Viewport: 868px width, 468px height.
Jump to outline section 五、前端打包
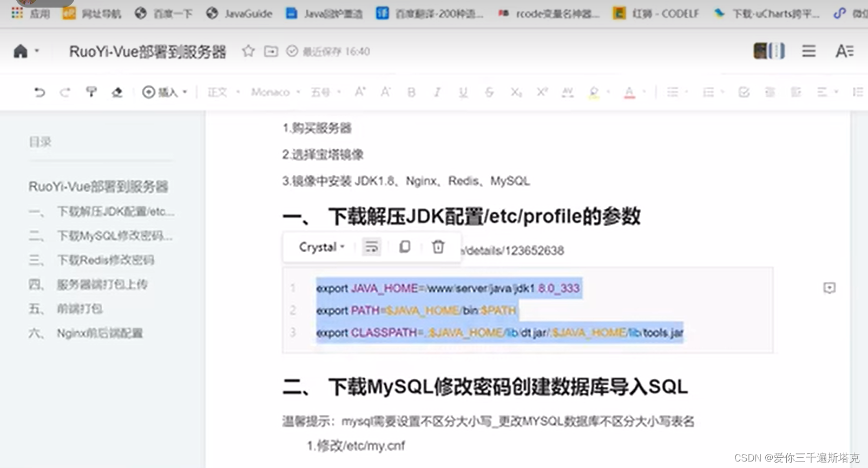(65, 309)
